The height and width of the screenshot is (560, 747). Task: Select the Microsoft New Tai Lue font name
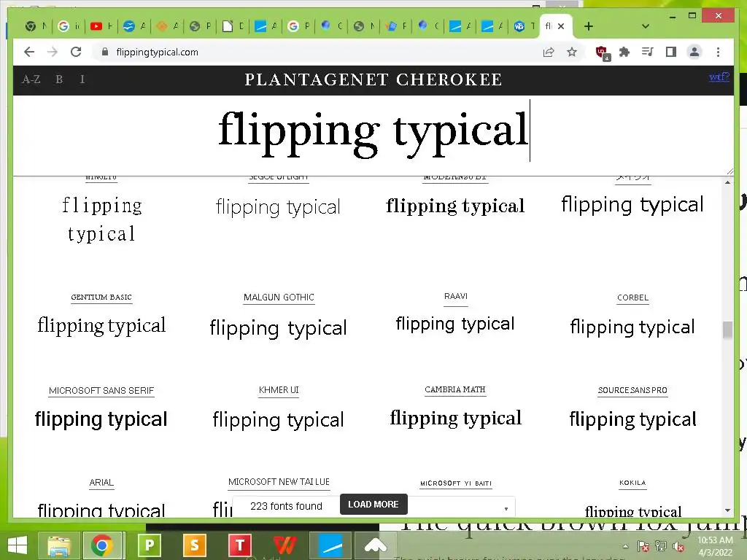click(279, 482)
